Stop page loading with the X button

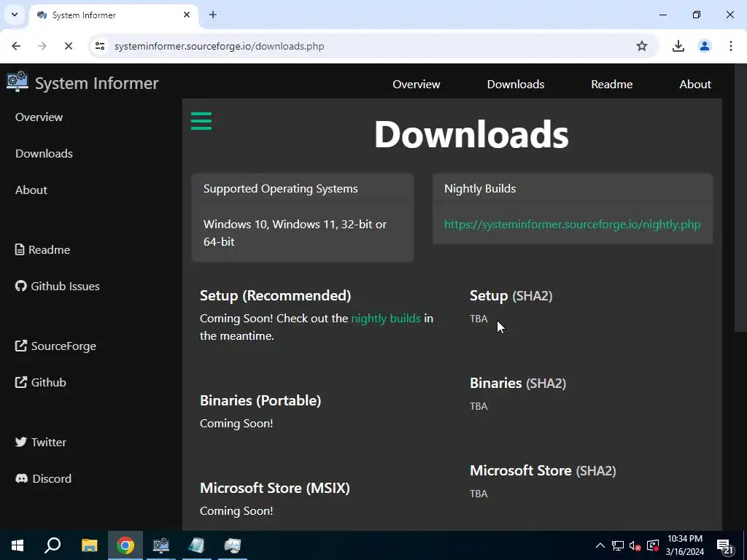pos(68,46)
